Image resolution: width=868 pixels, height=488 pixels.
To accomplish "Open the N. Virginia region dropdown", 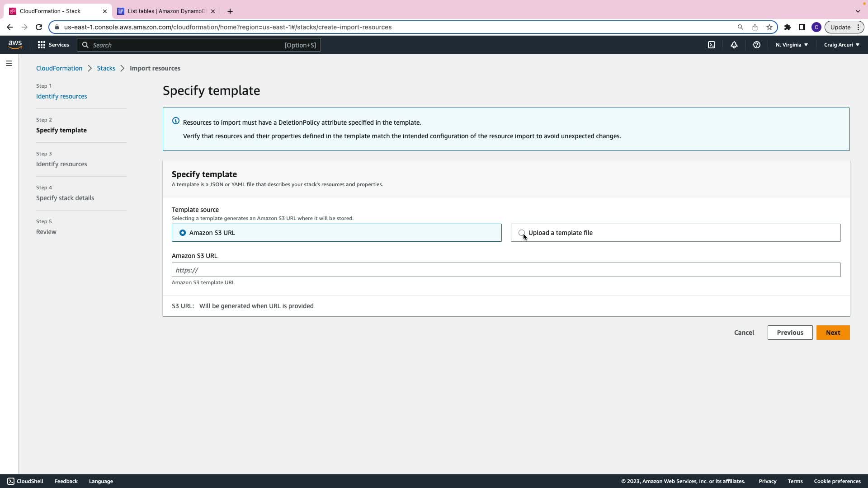I will click(792, 45).
